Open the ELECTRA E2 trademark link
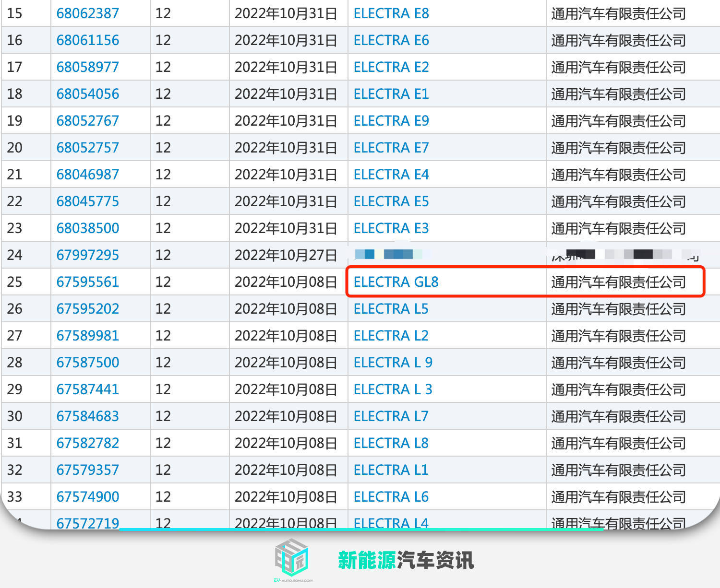The width and height of the screenshot is (720, 588). tap(391, 67)
